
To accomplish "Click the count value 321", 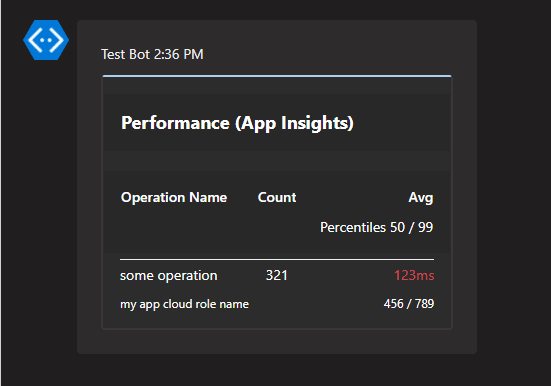I will (277, 275).
